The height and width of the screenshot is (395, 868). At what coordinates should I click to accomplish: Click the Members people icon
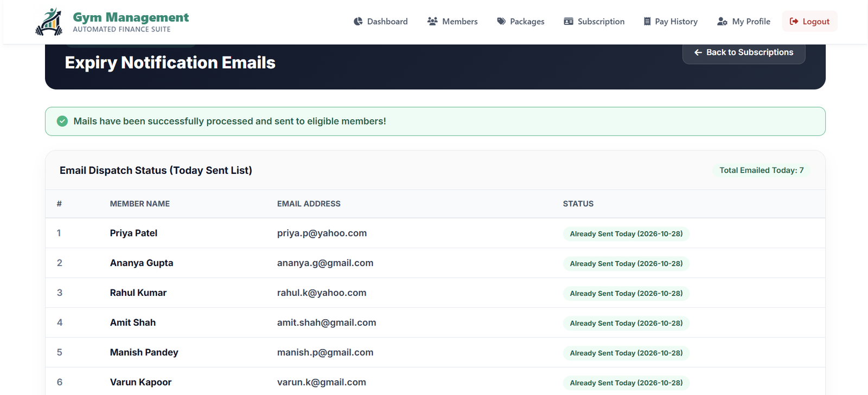pos(432,22)
